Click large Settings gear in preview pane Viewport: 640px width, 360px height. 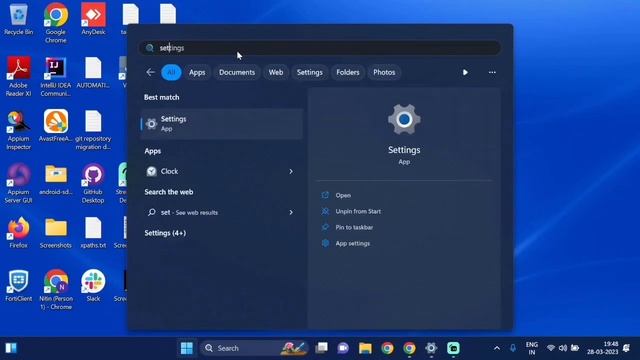click(x=404, y=120)
